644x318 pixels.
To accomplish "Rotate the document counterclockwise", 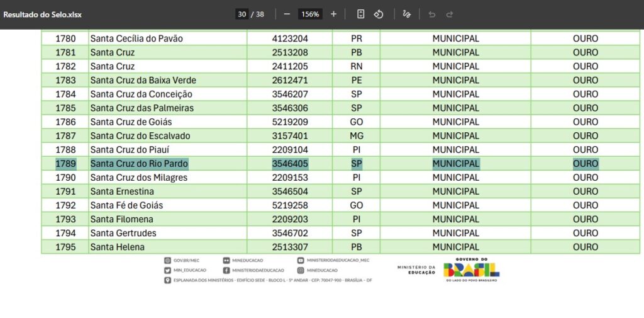I will [379, 14].
